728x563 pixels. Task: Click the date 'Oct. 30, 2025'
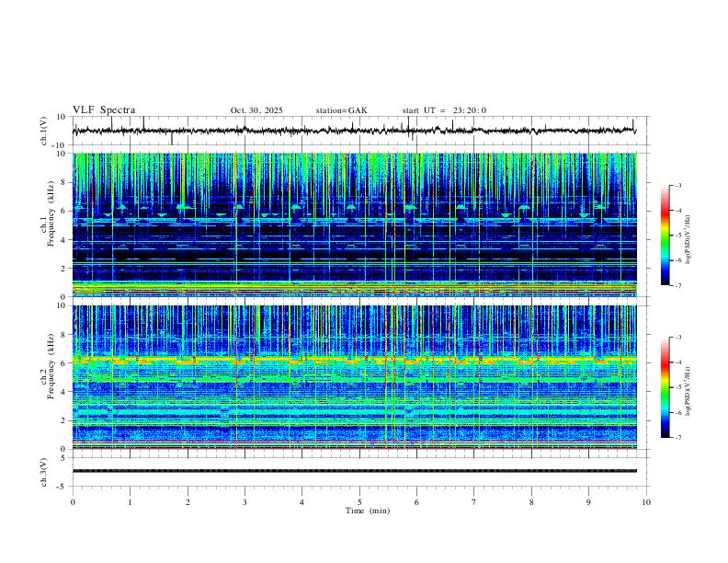click(x=256, y=110)
